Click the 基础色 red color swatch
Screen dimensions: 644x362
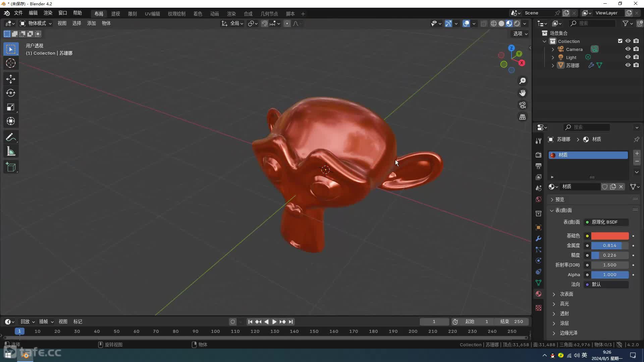point(610,236)
